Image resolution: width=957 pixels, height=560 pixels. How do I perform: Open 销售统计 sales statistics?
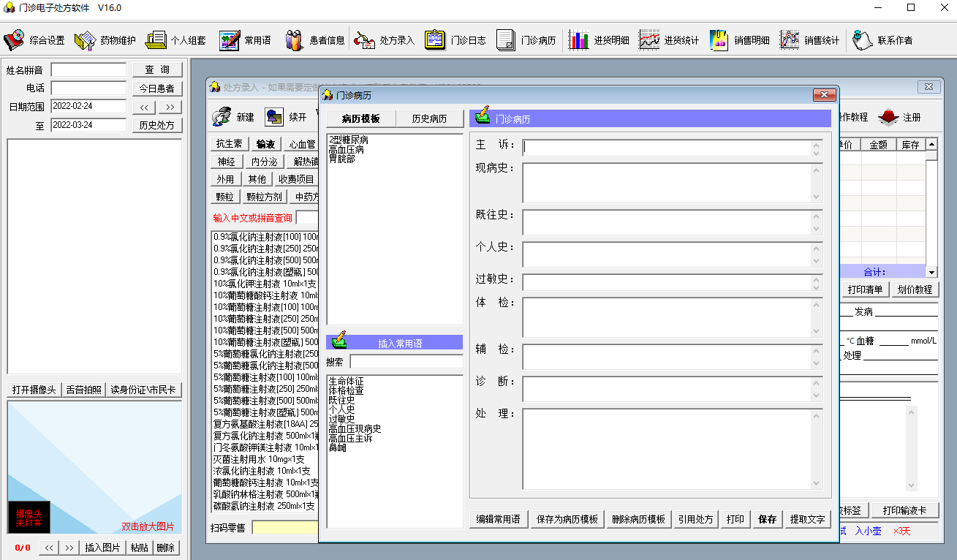coord(810,40)
